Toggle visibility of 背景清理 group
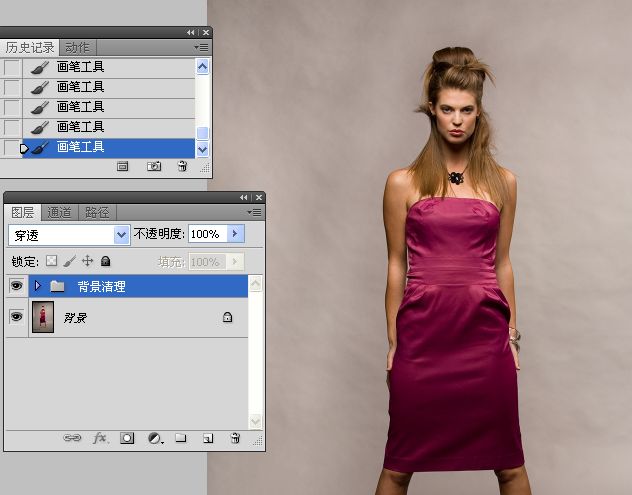Screen dimensions: 632x495 17,286
